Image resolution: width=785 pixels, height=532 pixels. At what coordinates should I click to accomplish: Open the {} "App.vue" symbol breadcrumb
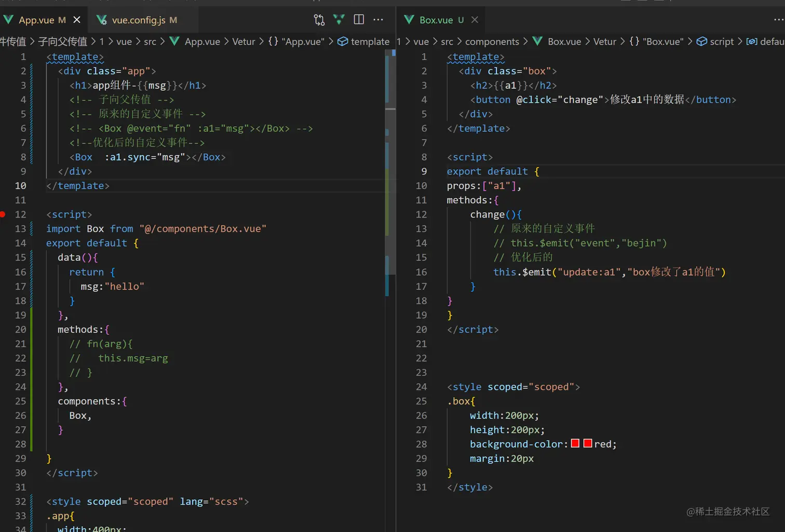point(296,42)
